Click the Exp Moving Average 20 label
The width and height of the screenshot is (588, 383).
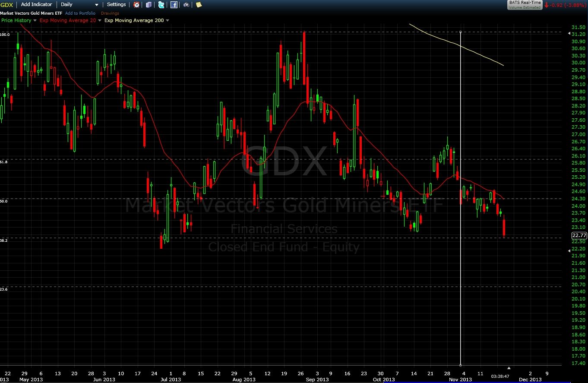click(68, 20)
